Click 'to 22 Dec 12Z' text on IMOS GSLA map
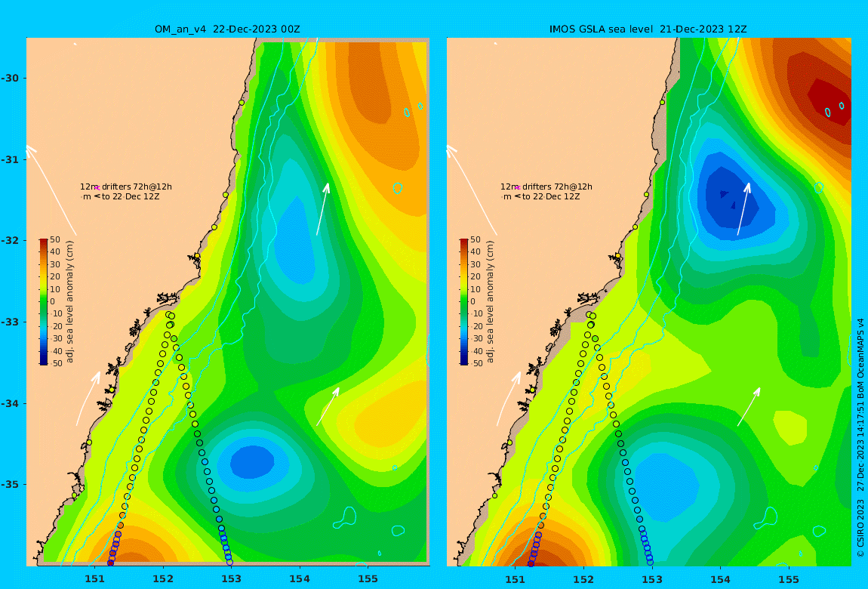Screen dimensions: 868x589 (x=551, y=196)
